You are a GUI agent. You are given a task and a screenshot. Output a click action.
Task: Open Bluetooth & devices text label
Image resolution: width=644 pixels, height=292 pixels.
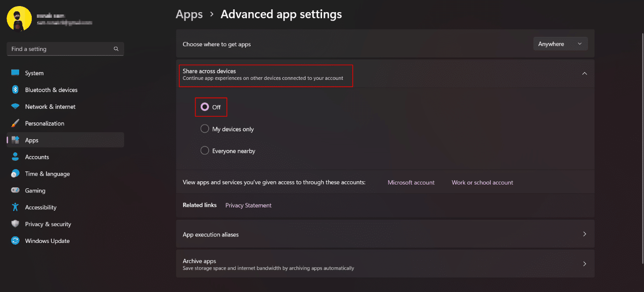51,90
